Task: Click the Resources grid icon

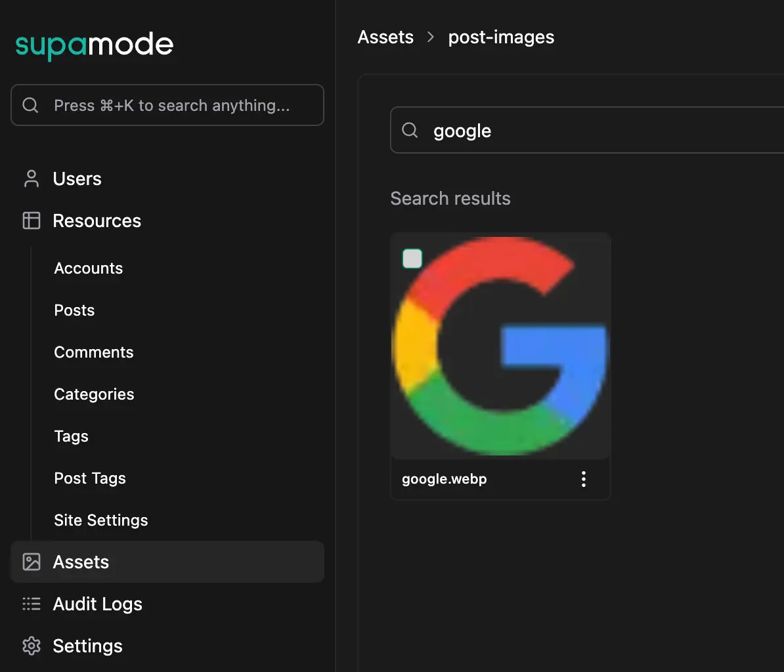Action: 30,220
